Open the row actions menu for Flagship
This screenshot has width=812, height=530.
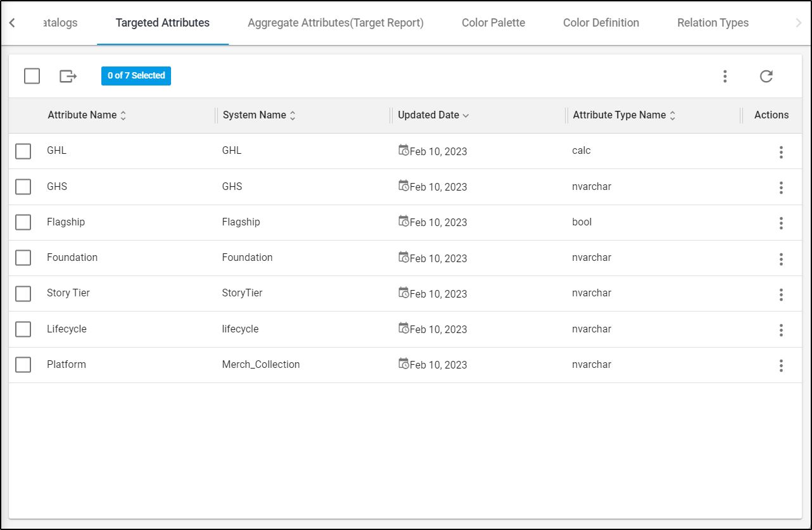click(780, 222)
